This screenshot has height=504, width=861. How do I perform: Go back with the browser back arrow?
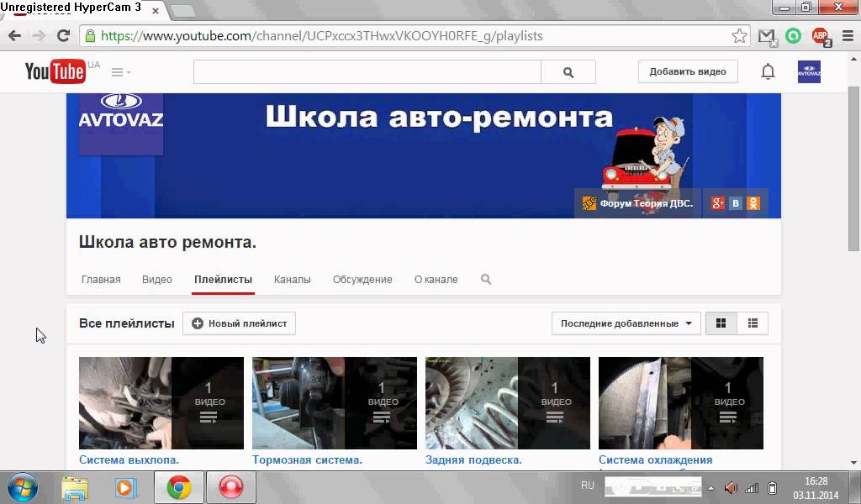pos(15,36)
